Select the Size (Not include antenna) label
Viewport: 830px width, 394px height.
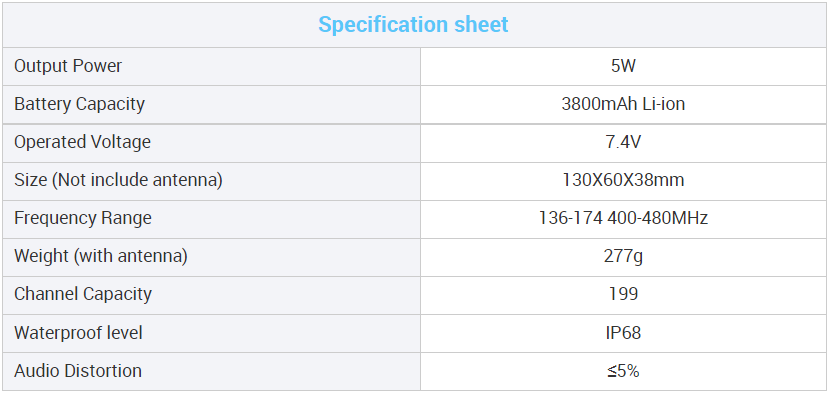(x=118, y=181)
